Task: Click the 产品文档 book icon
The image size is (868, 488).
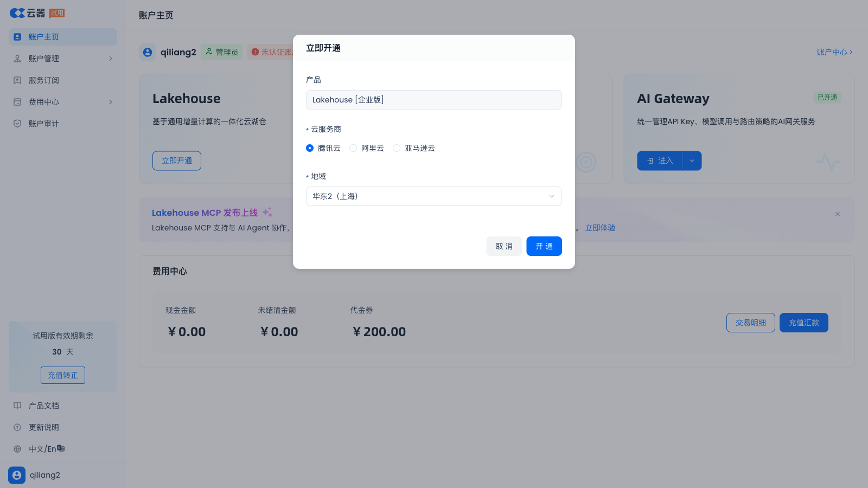Action: tap(17, 406)
